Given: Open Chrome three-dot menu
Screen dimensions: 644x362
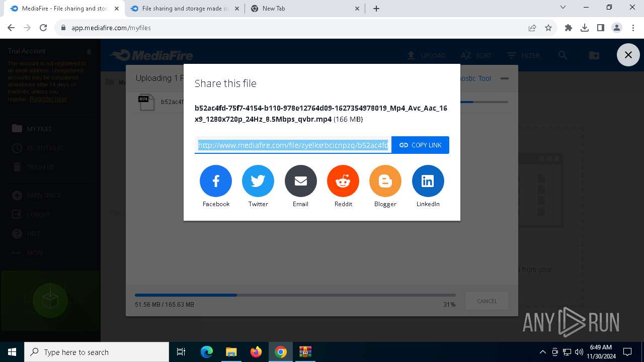Looking at the screenshot, I should coord(633,28).
